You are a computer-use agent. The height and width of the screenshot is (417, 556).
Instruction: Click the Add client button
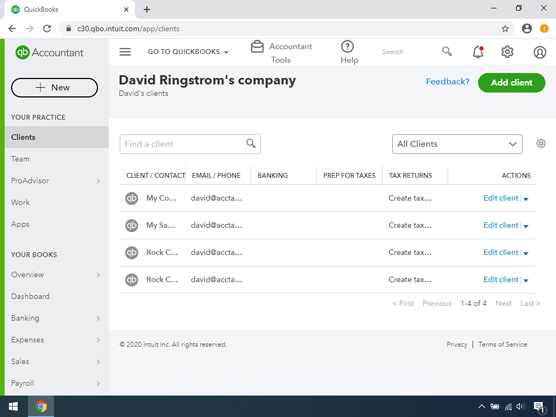pyautogui.click(x=511, y=83)
